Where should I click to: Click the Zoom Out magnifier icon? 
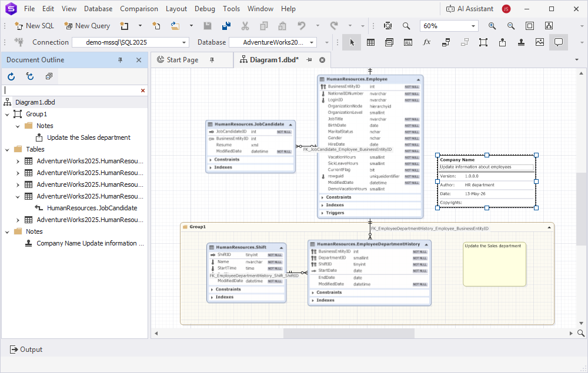(x=511, y=26)
